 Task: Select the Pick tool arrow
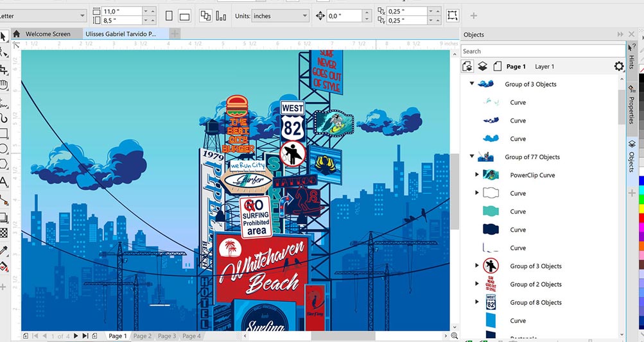[x=3, y=36]
